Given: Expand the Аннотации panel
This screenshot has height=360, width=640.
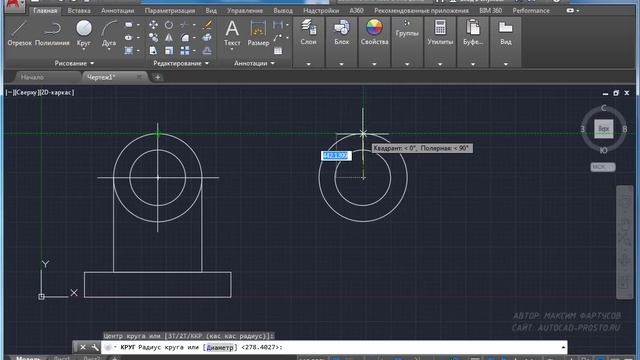Looking at the screenshot, I should pos(254,63).
